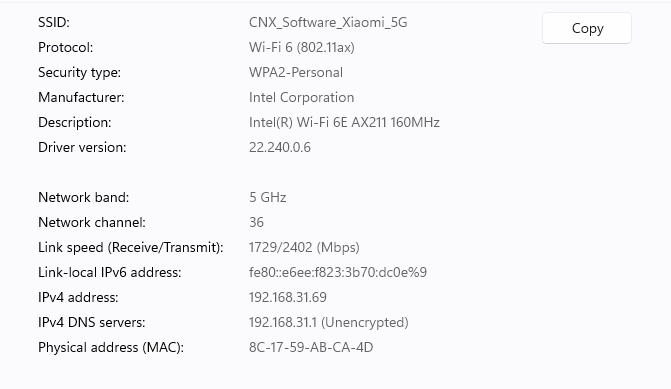
Task: Click the Security type label
Action: pyautogui.click(x=80, y=72)
